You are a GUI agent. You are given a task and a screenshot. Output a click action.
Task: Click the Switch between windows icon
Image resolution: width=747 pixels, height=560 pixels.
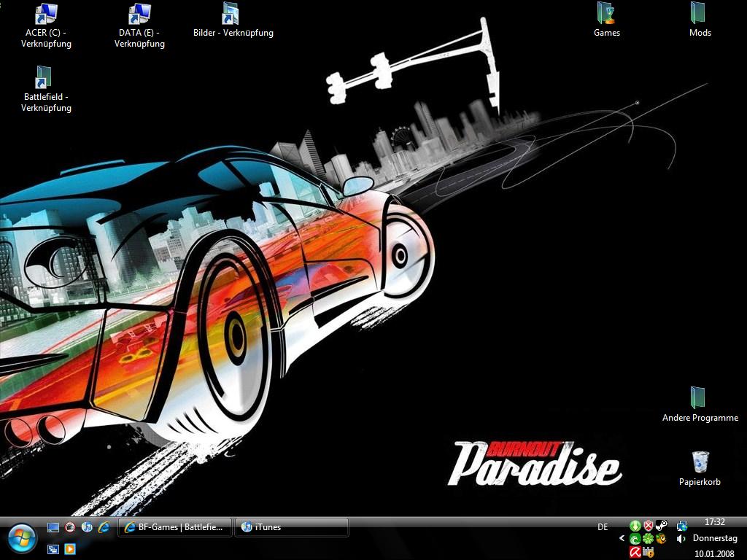[53, 549]
